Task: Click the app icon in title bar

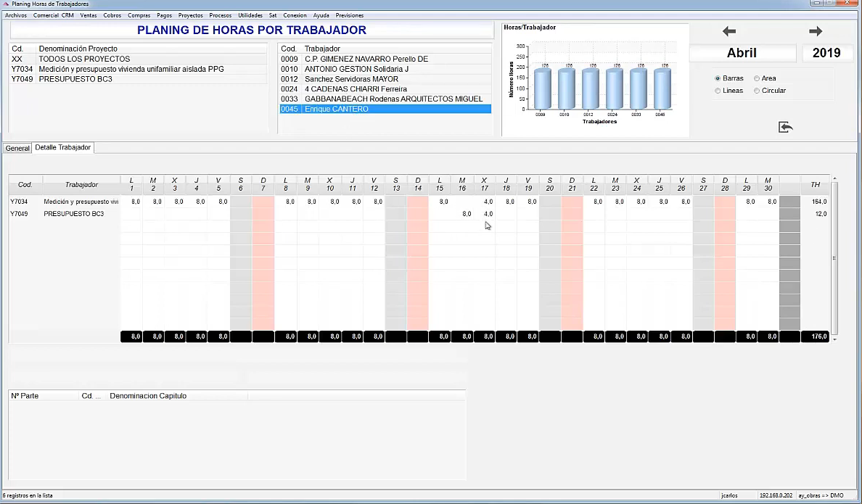Action: [x=6, y=4]
